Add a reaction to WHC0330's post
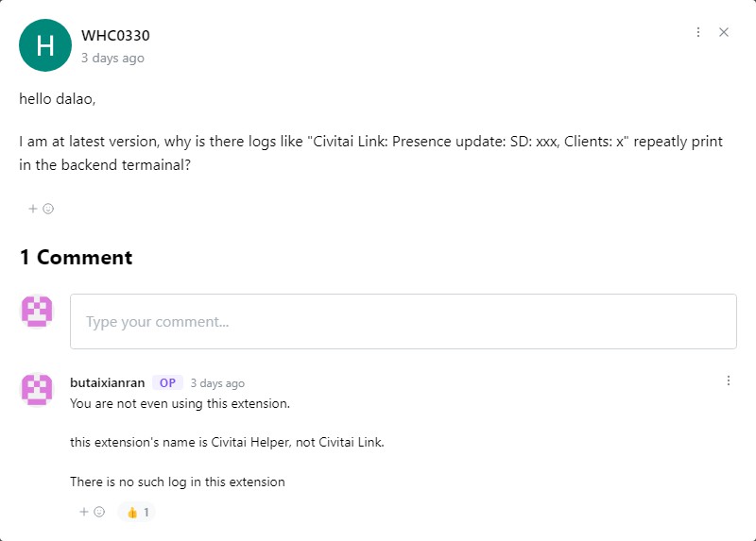Screen dimensions: 756x541 (41, 209)
